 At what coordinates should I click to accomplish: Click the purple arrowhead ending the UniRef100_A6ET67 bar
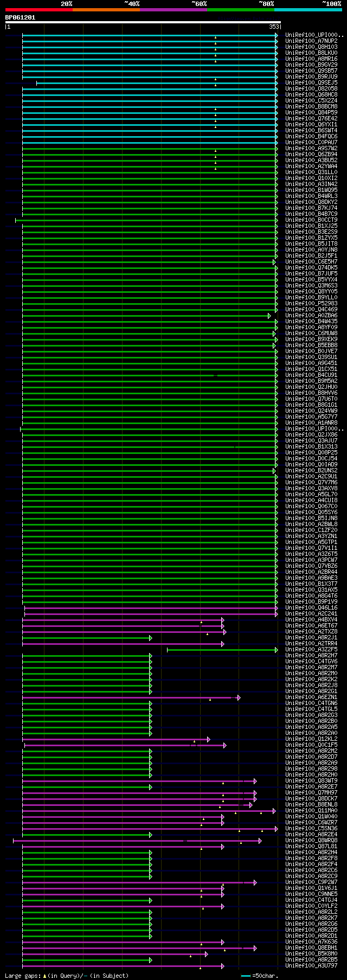[222, 626]
